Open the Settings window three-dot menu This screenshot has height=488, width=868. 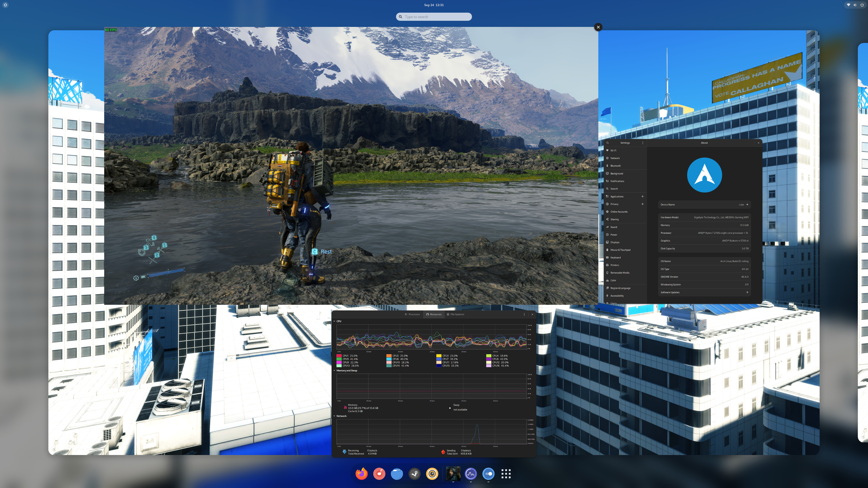pos(643,143)
